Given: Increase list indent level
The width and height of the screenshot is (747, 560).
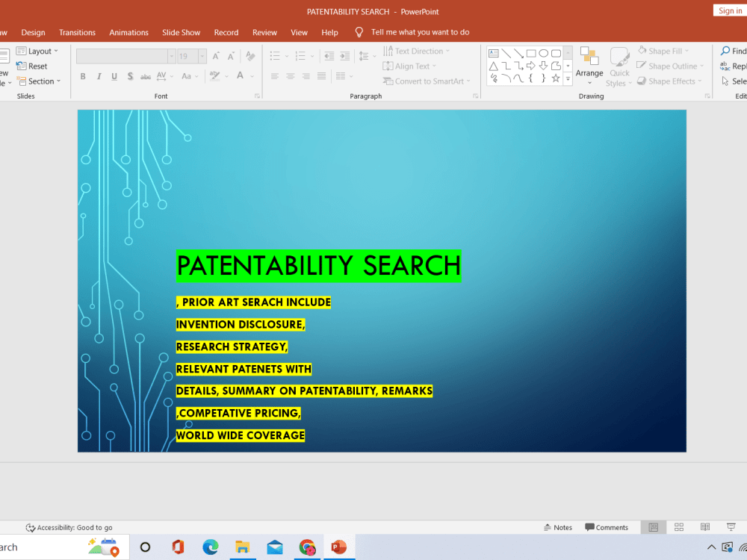Looking at the screenshot, I should click(x=344, y=56).
